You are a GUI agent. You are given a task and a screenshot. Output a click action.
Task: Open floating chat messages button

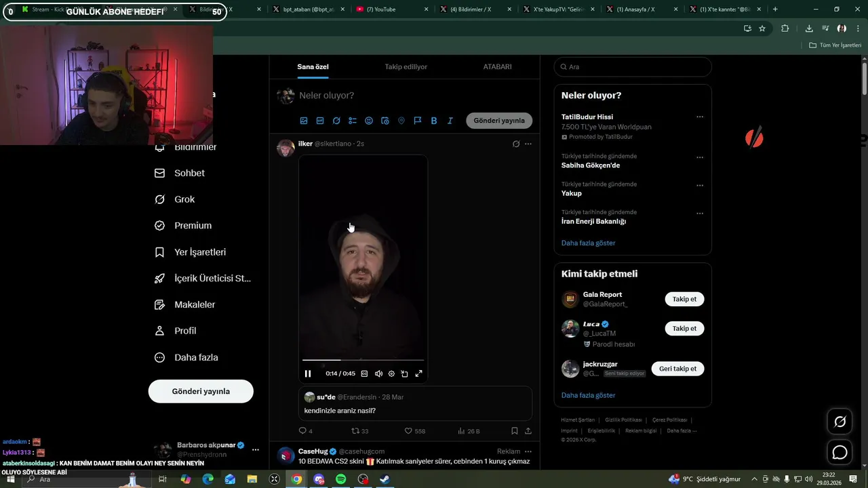tap(840, 452)
